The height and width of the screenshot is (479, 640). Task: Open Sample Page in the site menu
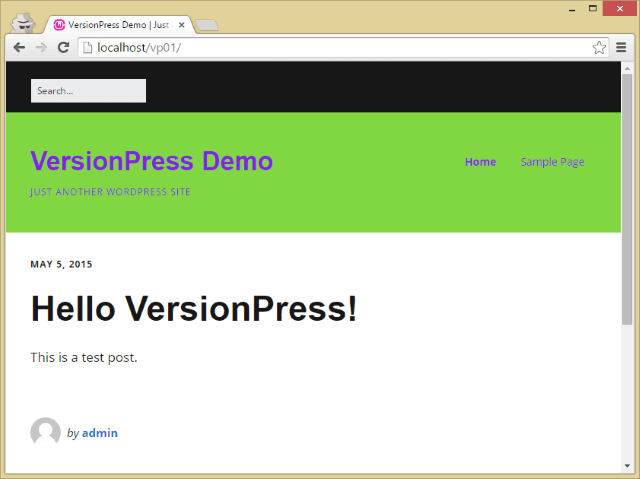tap(552, 162)
